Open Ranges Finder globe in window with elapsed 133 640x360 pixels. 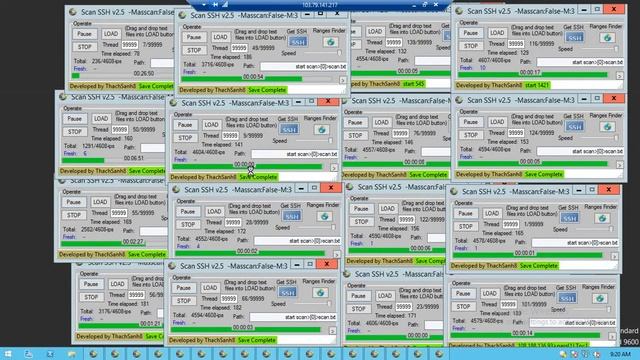click(599, 298)
